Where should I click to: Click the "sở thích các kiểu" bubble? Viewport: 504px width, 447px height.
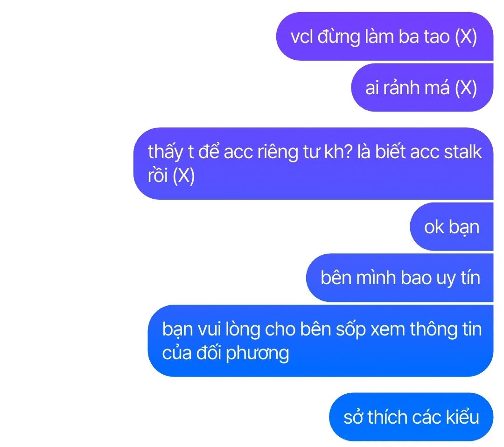tap(411, 417)
